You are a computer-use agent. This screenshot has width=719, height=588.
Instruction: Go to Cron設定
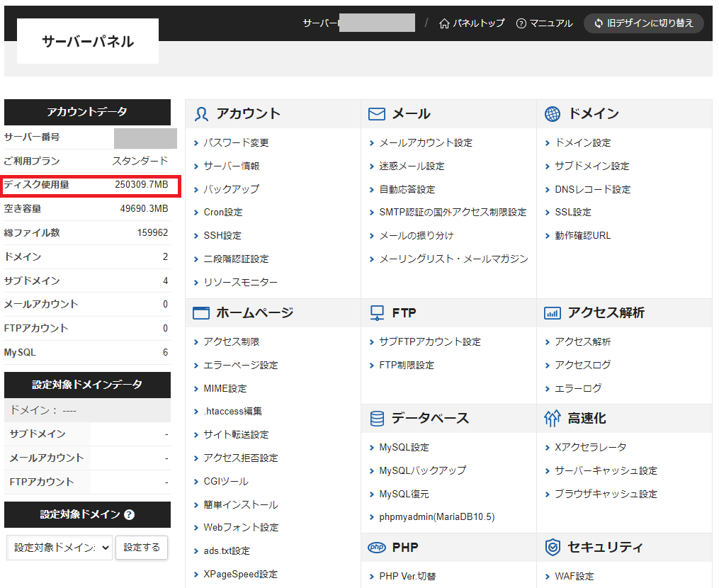(x=223, y=213)
